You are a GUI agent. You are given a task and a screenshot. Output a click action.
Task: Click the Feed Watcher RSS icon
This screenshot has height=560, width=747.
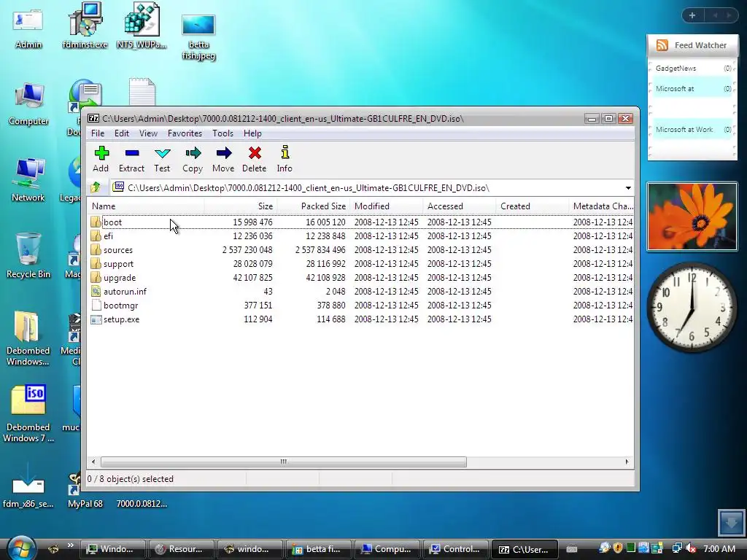pos(662,45)
